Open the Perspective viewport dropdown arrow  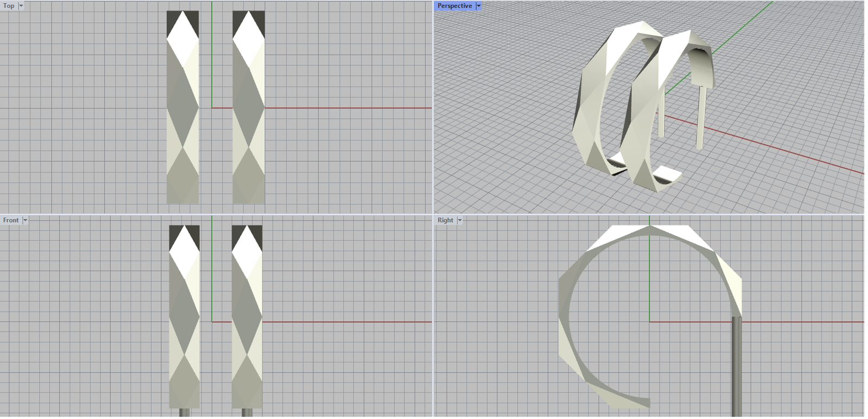tap(478, 6)
